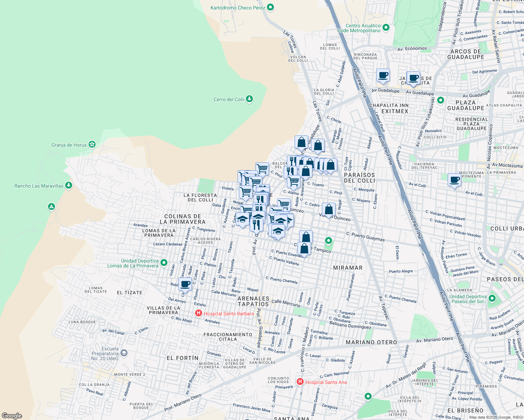The width and height of the screenshot is (524, 420).
Task: Click the Hospital Santa Bárbara H icon
Action: pyautogui.click(x=199, y=313)
